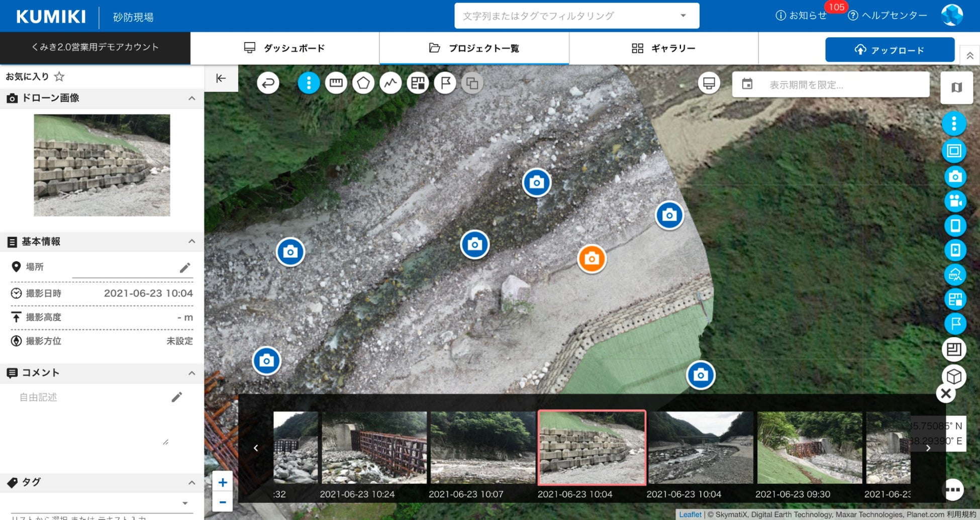Open the ヘルプセンター link
This screenshot has height=520, width=980.
tap(888, 16)
